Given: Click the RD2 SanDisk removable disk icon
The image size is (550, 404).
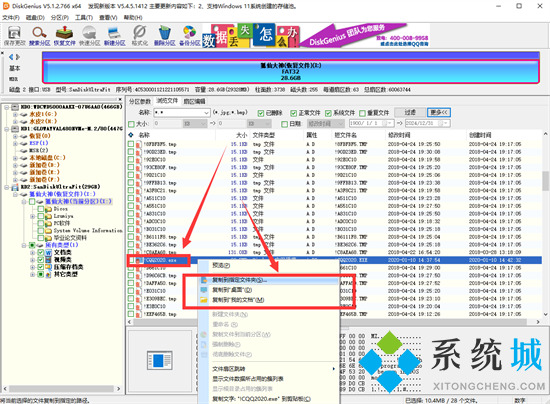Looking at the screenshot, I should (15, 187).
